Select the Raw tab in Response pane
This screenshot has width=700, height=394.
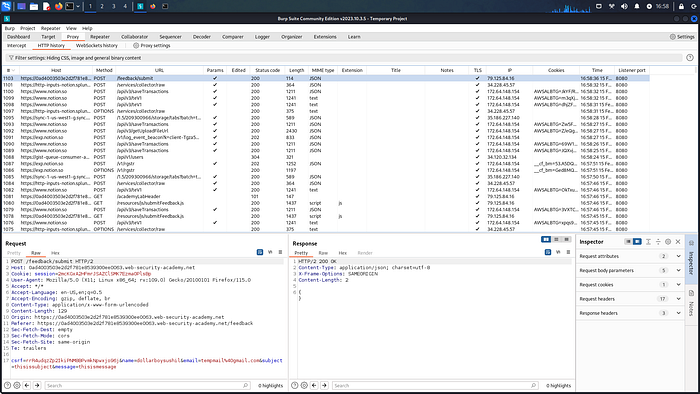coord(323,253)
